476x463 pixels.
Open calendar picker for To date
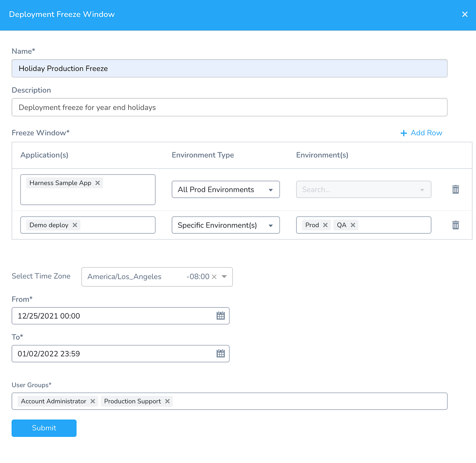(221, 353)
